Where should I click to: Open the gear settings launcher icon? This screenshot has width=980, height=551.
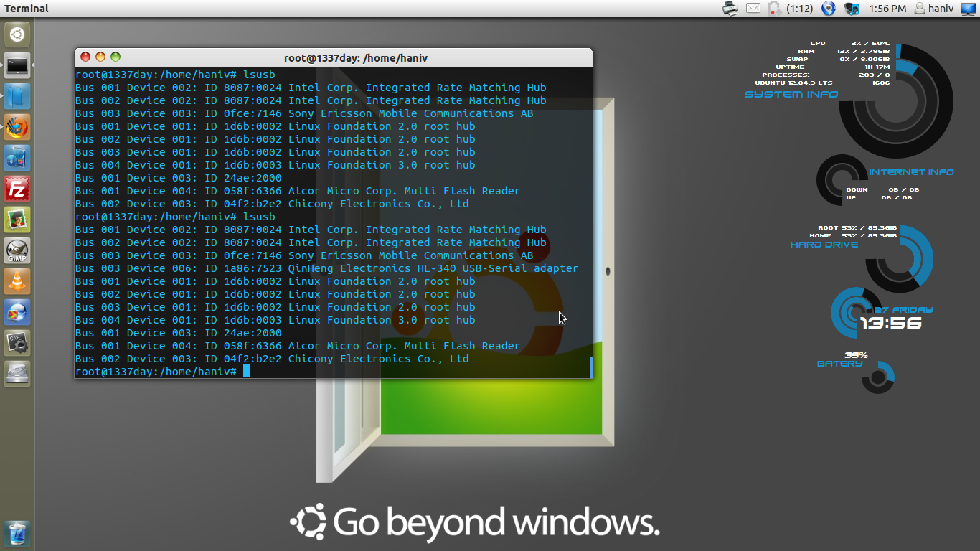[x=17, y=343]
